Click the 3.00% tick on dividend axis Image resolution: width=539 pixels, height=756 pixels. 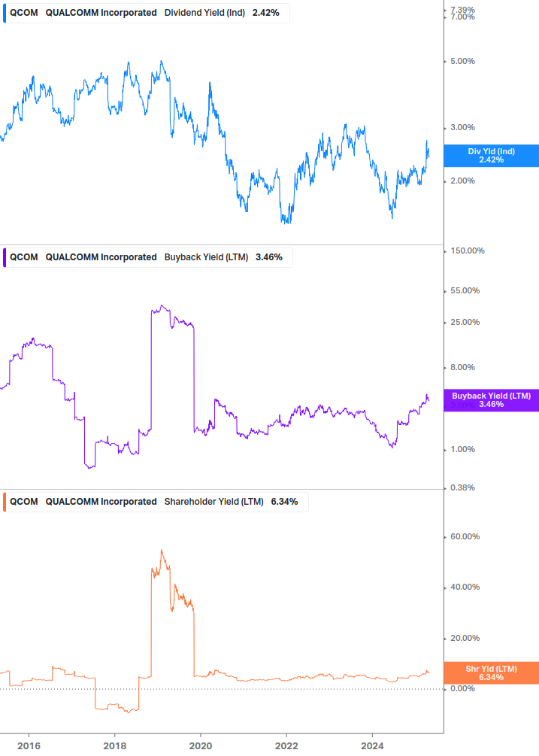(x=462, y=127)
